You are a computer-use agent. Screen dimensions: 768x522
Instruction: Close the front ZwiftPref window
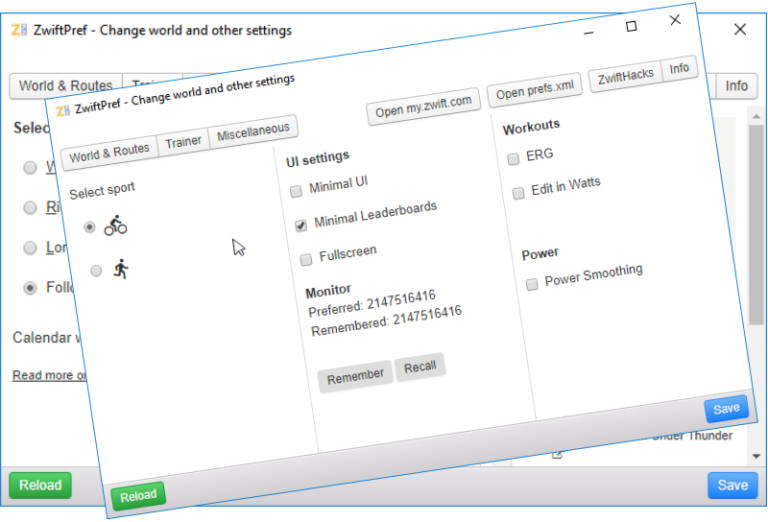675,20
